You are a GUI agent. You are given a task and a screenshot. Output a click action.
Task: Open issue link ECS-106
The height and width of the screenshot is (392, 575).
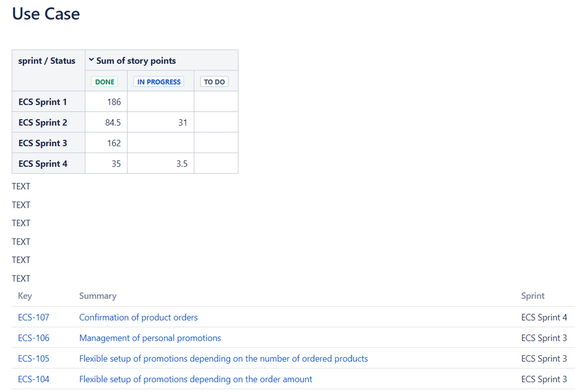coord(33,338)
